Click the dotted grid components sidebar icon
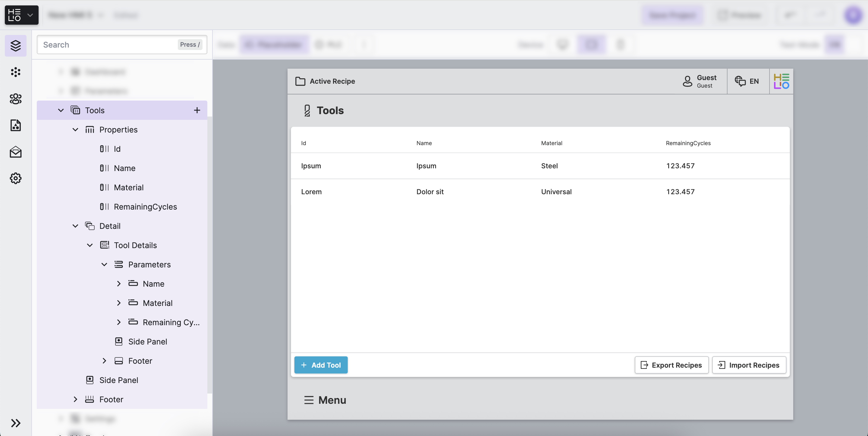 15,72
